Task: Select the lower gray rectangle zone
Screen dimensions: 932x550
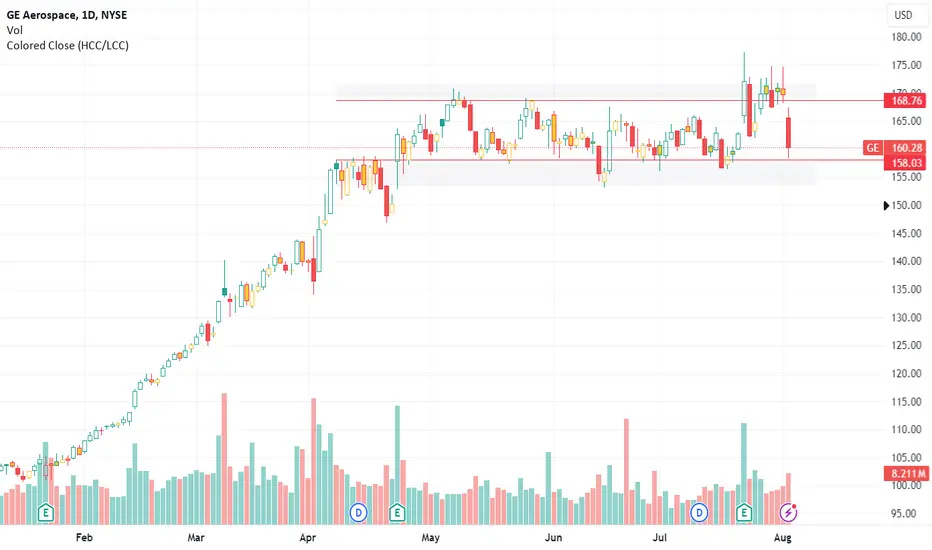Action: pos(606,173)
